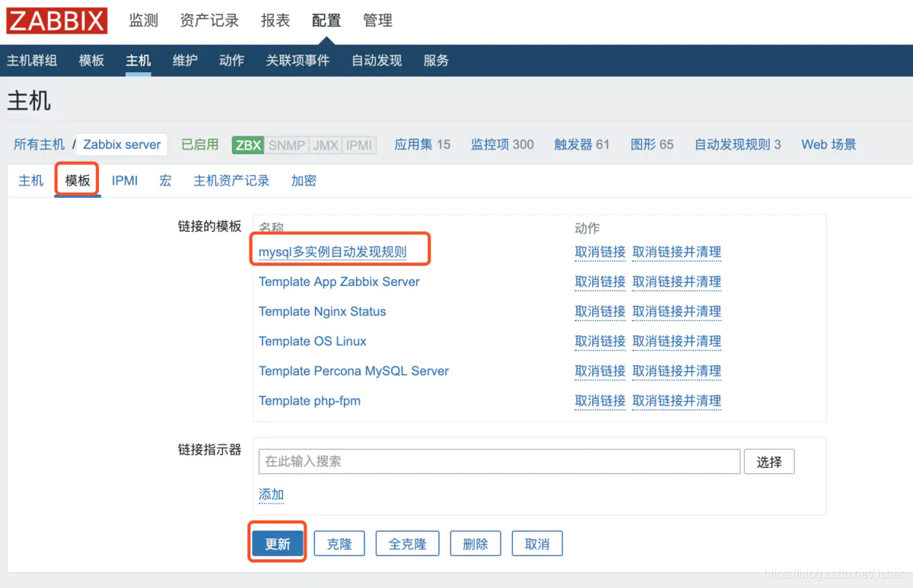This screenshot has width=913, height=588.
Task: Switch to the 加密 tab
Action: click(x=304, y=181)
